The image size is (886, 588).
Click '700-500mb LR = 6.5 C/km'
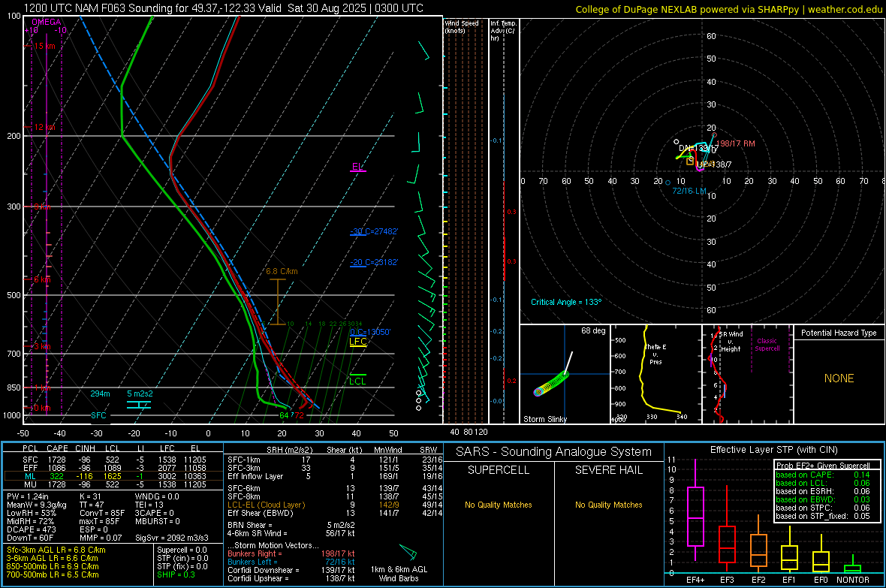53,574
